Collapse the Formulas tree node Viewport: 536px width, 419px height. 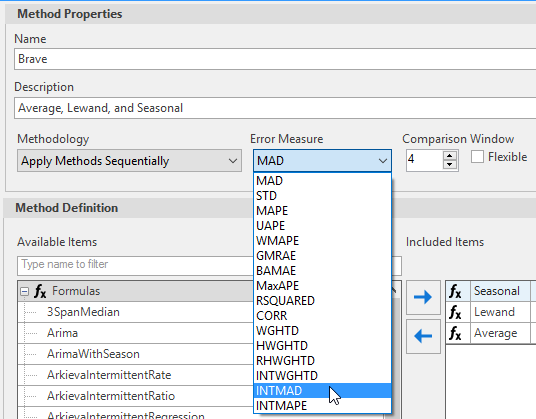[24, 292]
